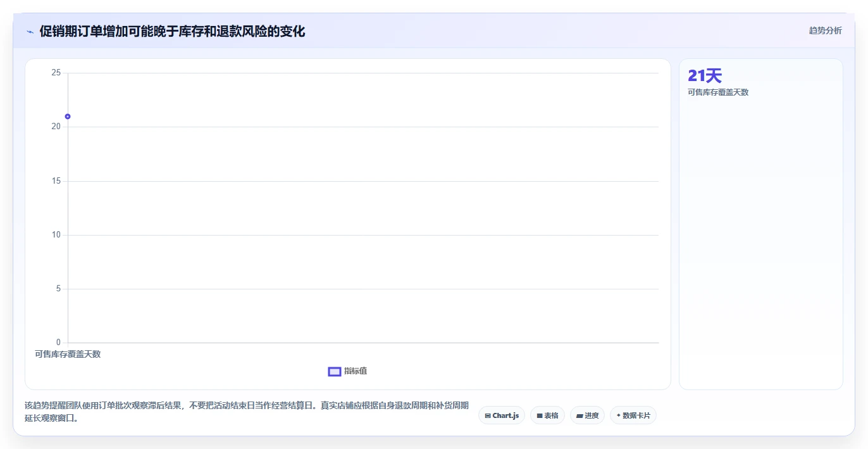This screenshot has height=449, width=868.
Task: Click x-axis label 可售库存覆盖天数
Action: (x=68, y=354)
